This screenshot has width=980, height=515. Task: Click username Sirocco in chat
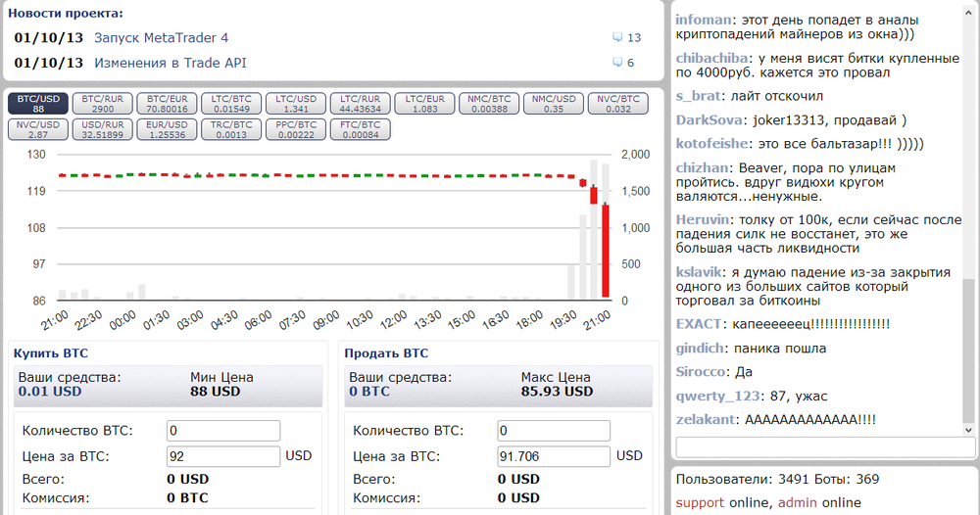click(701, 372)
